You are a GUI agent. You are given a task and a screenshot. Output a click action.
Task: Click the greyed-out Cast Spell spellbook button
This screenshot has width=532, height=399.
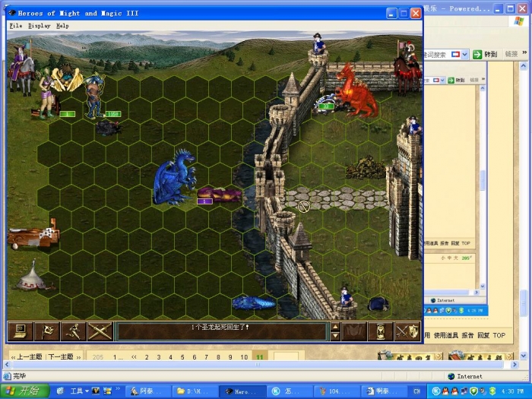(354, 331)
